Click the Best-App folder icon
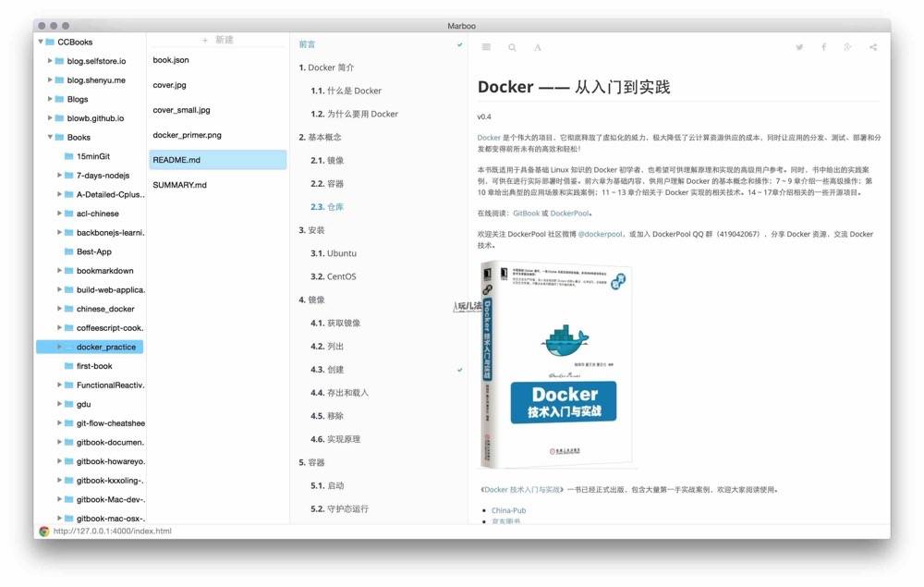 69,251
